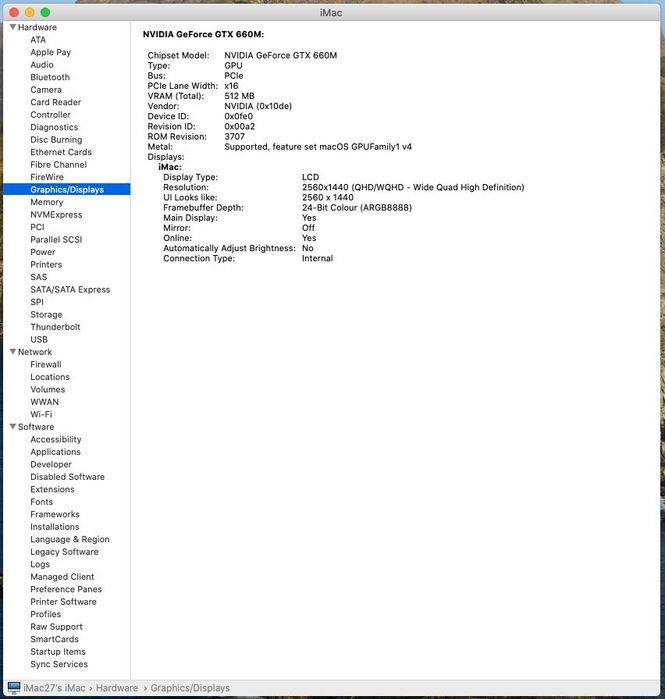Select Printers in the Hardware list
Screen dimensions: 665x699
(x=46, y=264)
